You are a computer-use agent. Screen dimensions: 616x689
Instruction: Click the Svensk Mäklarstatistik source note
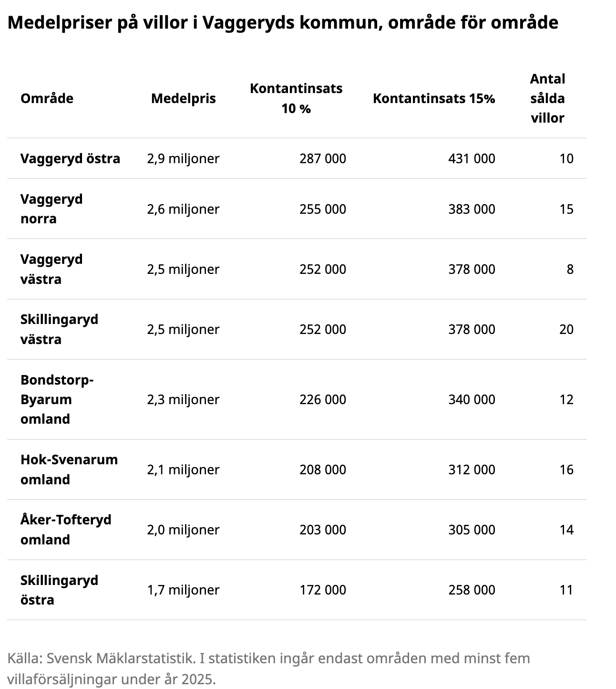click(x=268, y=668)
